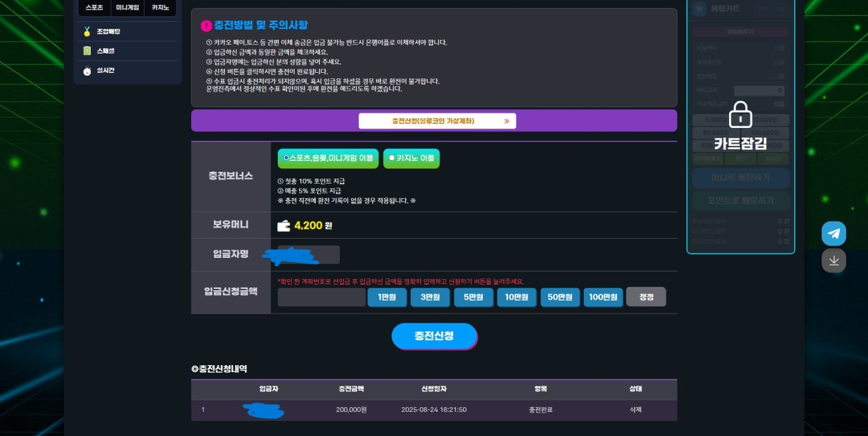
Task: Click the cart lock padlock icon
Action: (740, 114)
